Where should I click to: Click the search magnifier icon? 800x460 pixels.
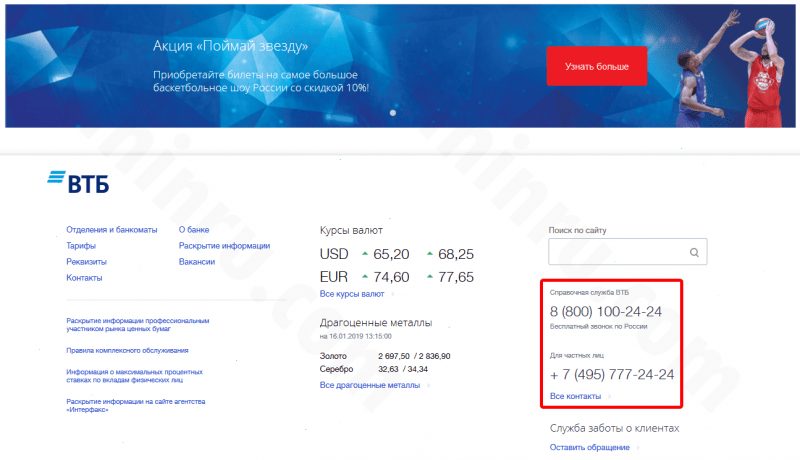coord(694,252)
